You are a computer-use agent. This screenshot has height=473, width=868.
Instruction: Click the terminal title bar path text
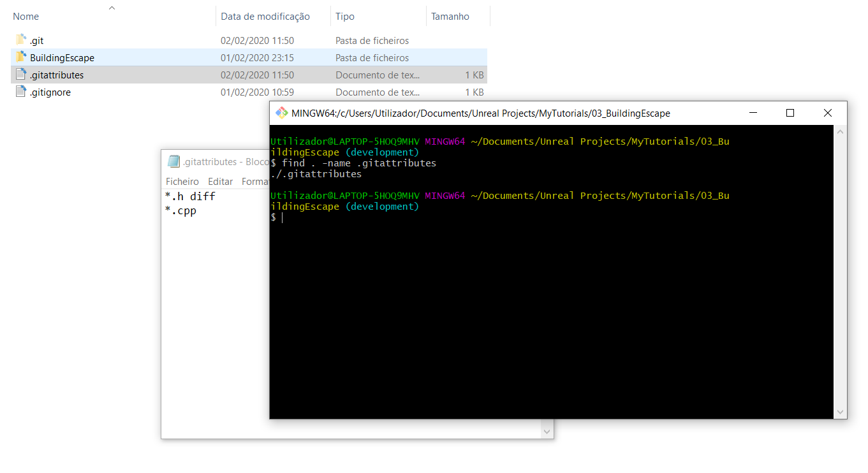(478, 113)
